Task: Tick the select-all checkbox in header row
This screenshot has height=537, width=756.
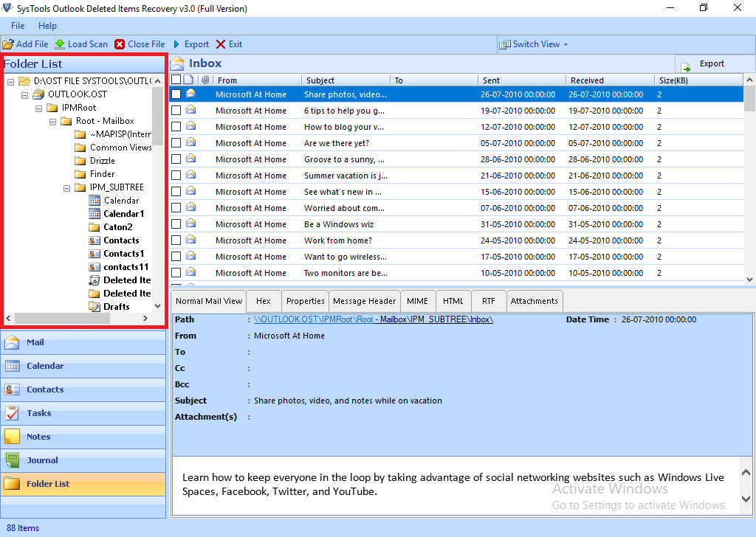Action: pos(176,80)
